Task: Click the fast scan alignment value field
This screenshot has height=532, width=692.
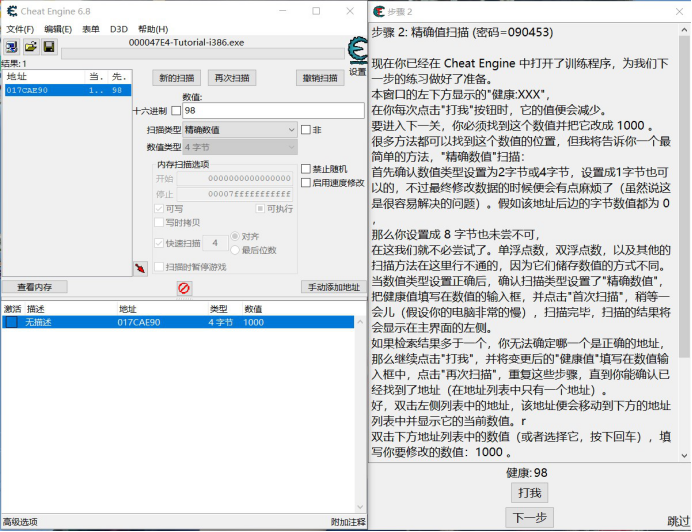Action: [215, 243]
